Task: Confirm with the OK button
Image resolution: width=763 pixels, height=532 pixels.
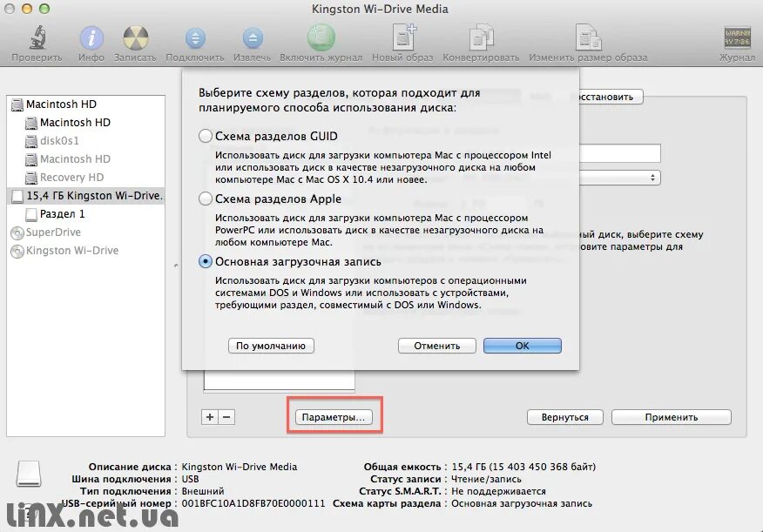Action: 522,346
